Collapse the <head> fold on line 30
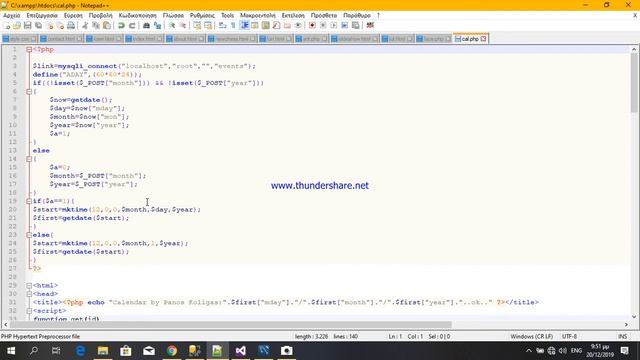 [x=29, y=294]
